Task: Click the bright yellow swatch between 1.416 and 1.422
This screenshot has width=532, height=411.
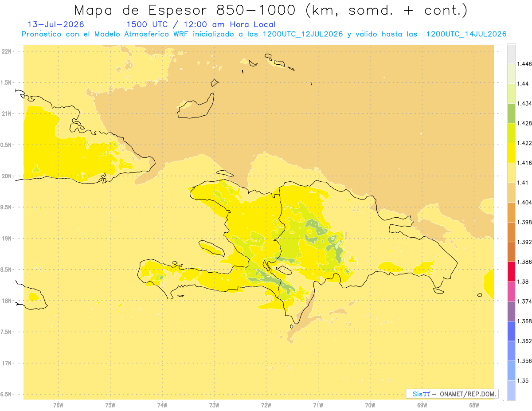Action: 511,153
